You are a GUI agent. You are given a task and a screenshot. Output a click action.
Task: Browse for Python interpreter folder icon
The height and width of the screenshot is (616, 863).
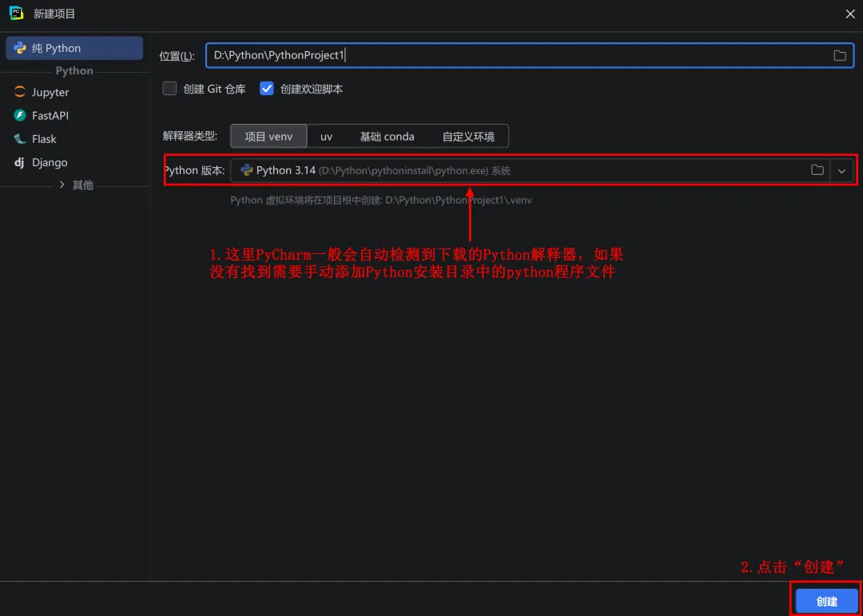click(817, 171)
